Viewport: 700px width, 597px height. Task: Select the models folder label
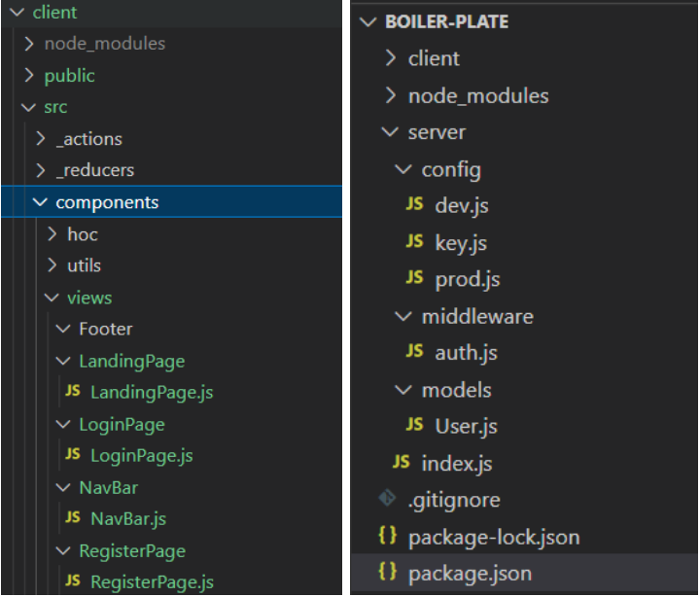pyautogui.click(x=456, y=391)
